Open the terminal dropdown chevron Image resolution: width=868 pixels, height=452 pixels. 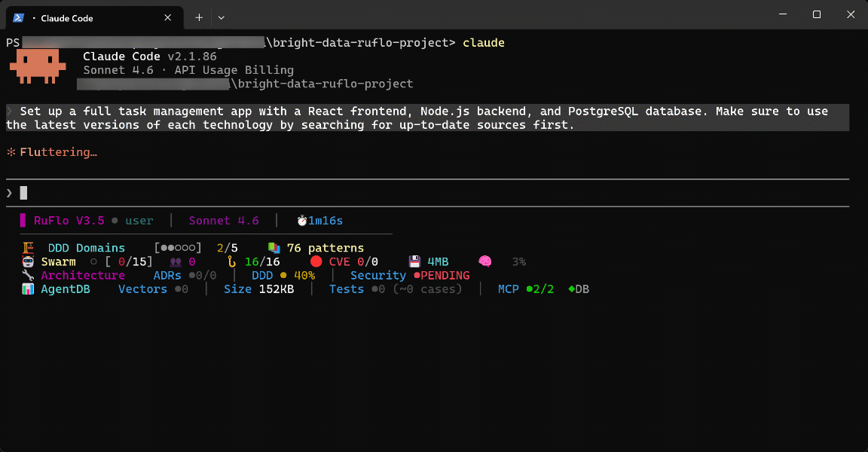221,17
